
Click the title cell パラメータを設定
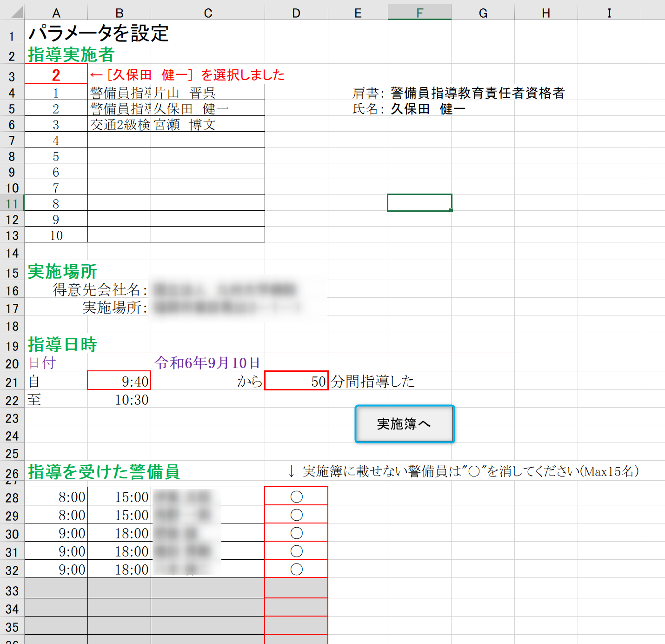(x=98, y=34)
